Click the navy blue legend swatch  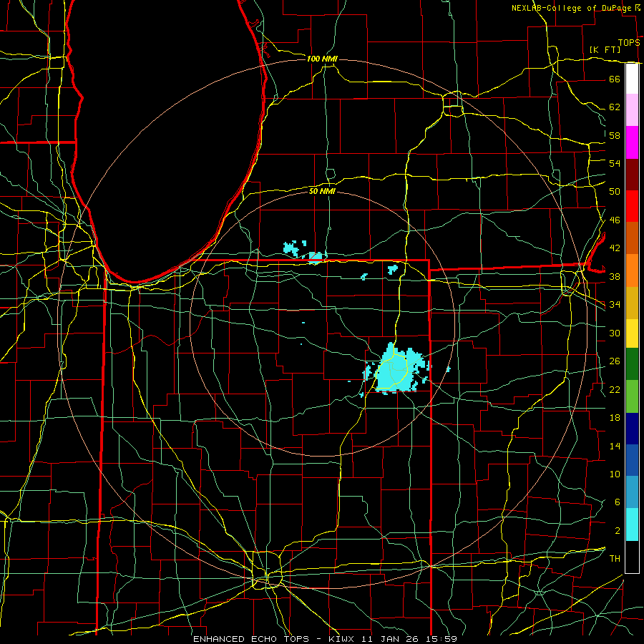[x=632, y=429]
